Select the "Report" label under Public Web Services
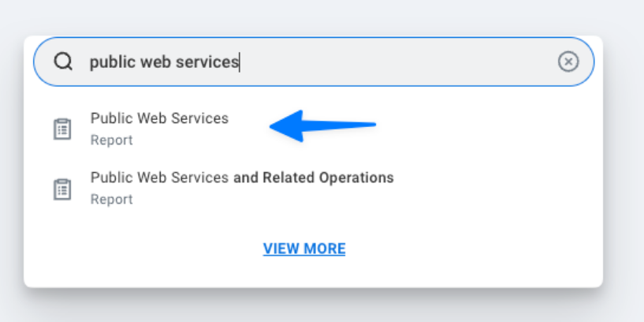Viewport: 644px width, 322px height. point(111,140)
